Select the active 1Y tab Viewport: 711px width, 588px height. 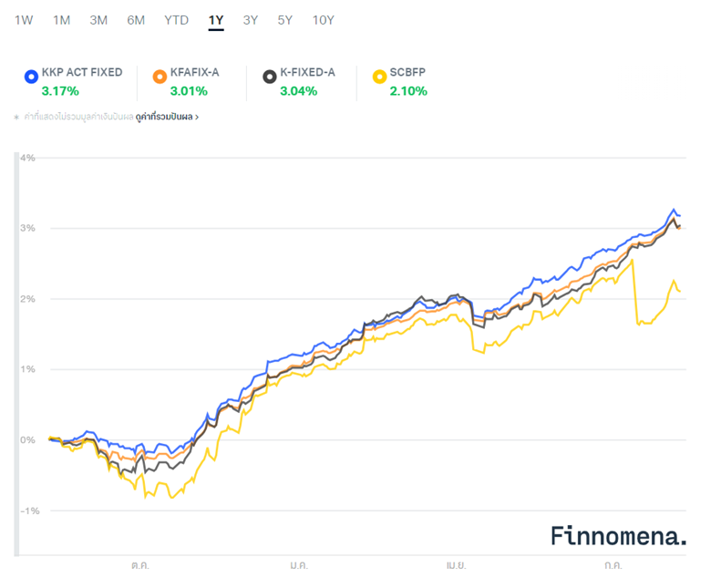(x=216, y=20)
